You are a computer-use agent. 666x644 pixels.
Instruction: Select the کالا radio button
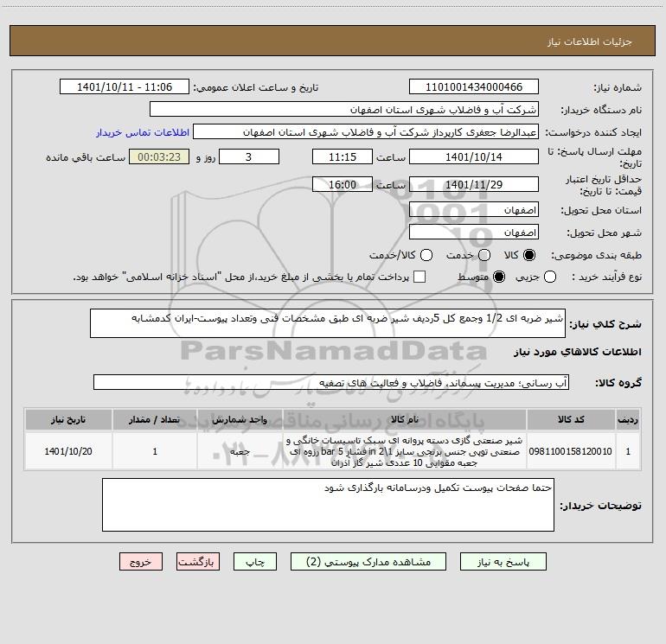(529, 255)
